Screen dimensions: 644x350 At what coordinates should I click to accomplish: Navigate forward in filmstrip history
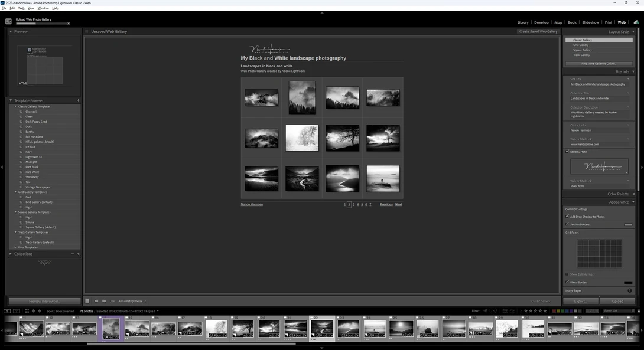tap(40, 311)
